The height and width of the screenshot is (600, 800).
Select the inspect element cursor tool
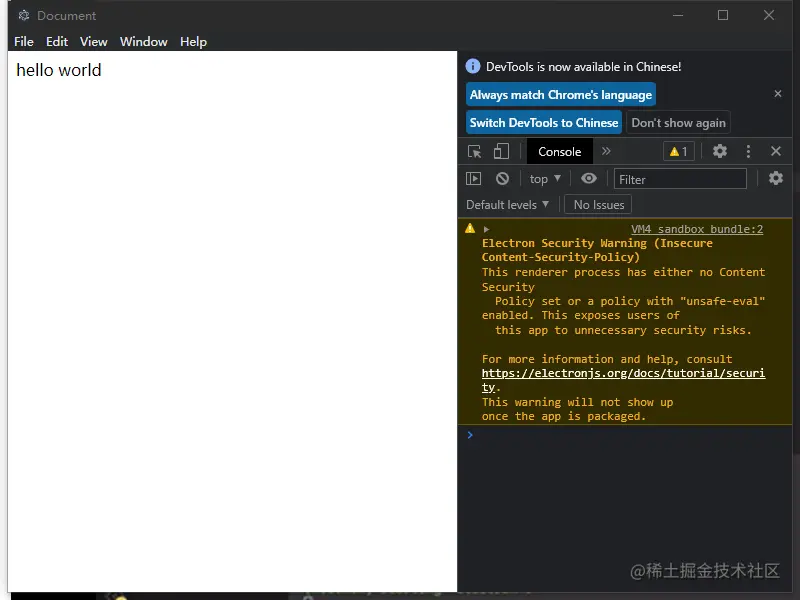point(472,151)
